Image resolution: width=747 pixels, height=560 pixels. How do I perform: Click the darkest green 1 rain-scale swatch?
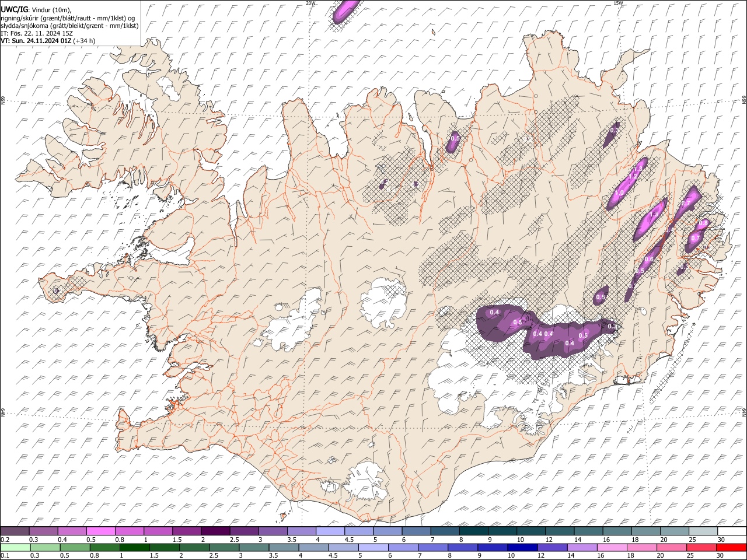click(135, 547)
